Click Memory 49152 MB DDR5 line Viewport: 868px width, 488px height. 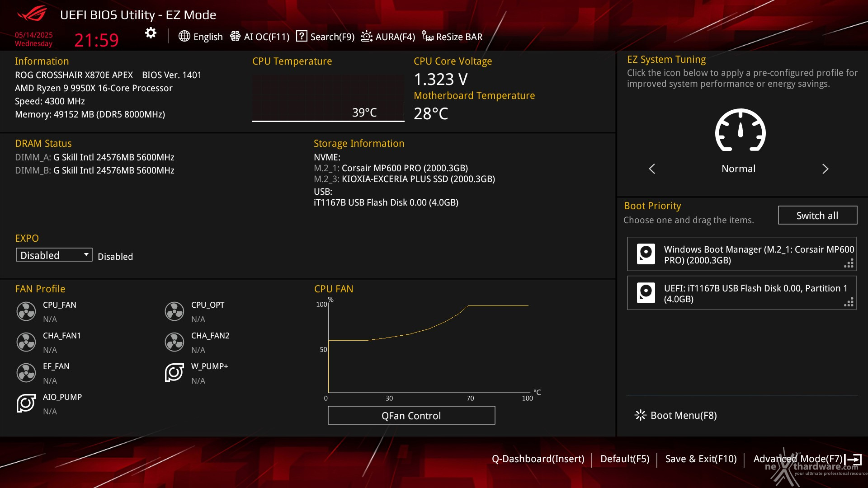point(90,114)
